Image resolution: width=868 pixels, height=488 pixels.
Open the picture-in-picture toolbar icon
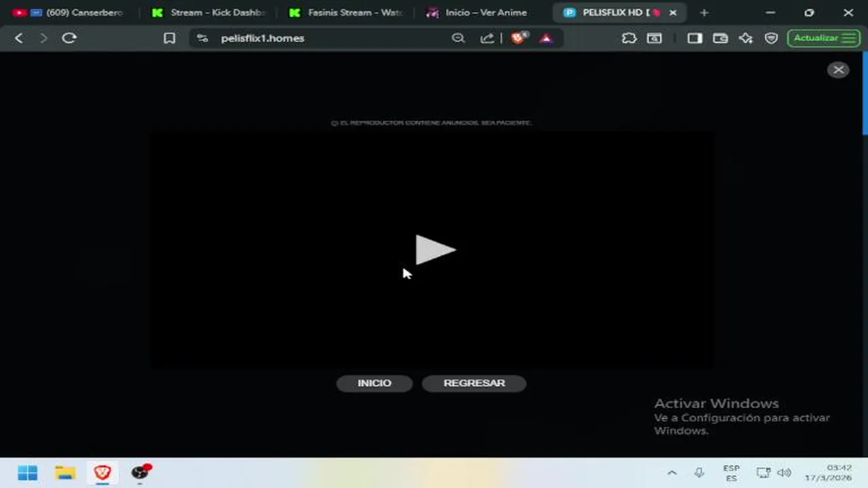point(654,38)
